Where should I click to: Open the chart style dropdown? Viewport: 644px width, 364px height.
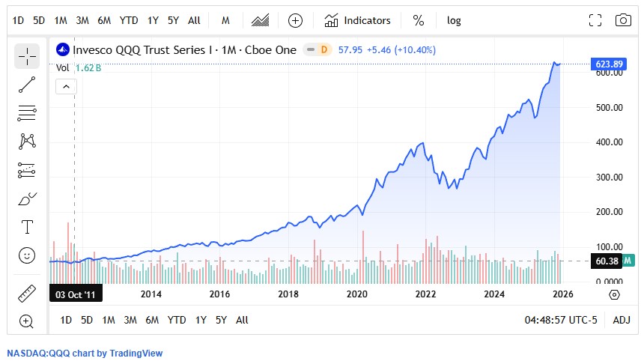[261, 20]
